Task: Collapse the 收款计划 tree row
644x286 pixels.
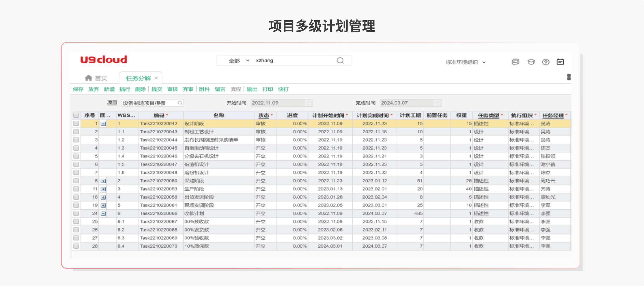Action: [x=103, y=214]
